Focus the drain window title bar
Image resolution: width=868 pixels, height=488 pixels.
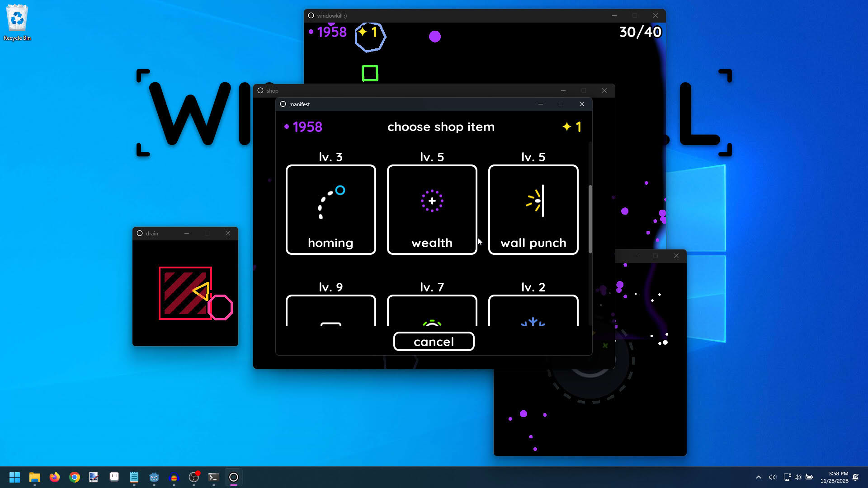pos(185,234)
